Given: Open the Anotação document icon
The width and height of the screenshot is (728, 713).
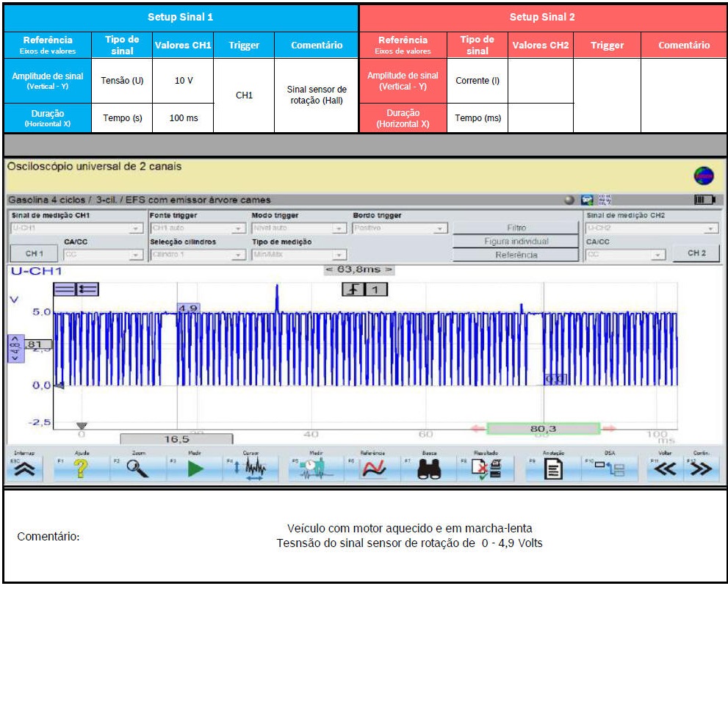Looking at the screenshot, I should point(552,469).
